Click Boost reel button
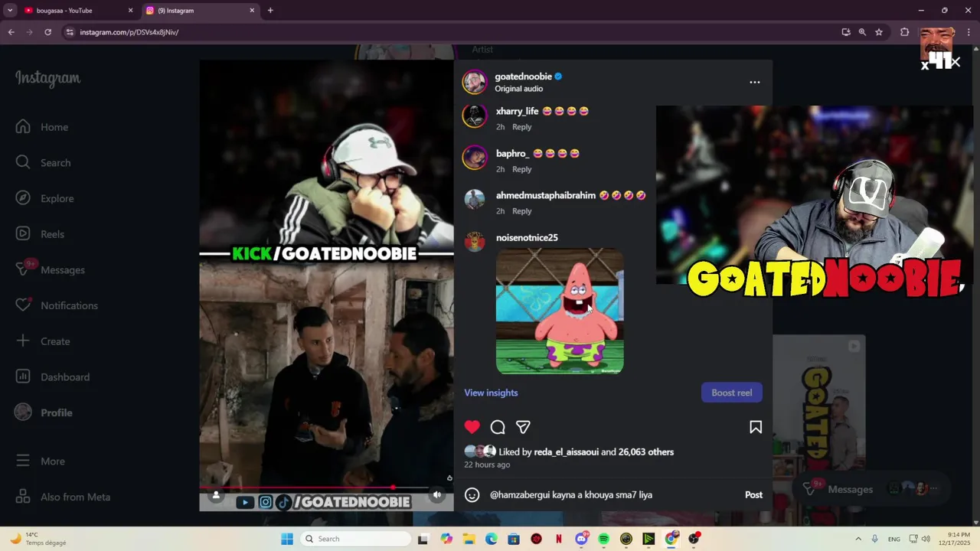 pyautogui.click(x=732, y=393)
